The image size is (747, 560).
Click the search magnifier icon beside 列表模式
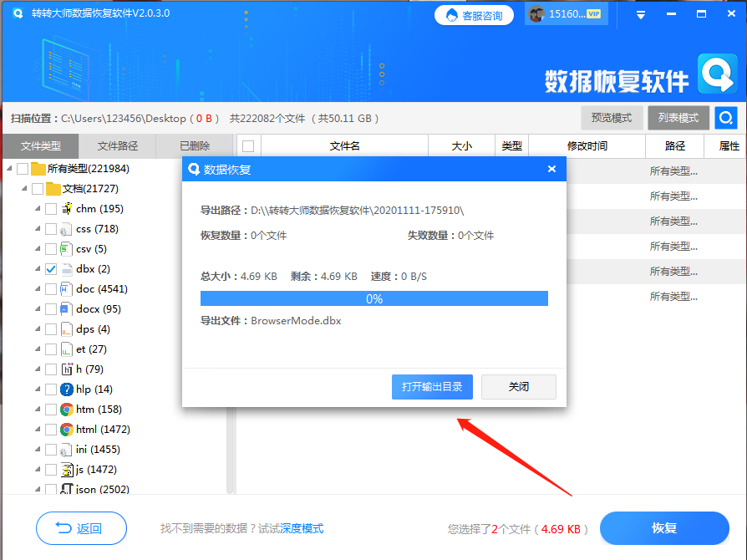pyautogui.click(x=726, y=117)
